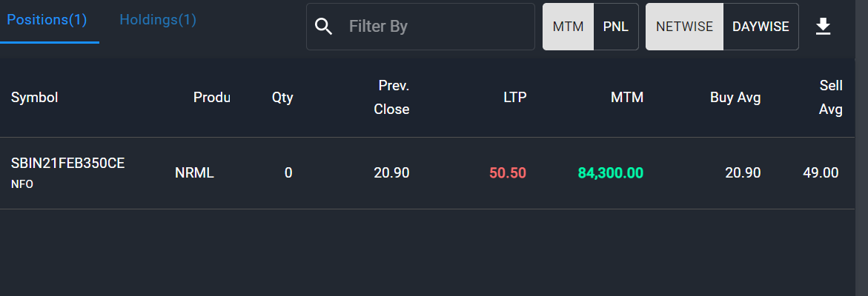Switch to MTM view toggle
The width and height of the screenshot is (868, 296).
(568, 27)
